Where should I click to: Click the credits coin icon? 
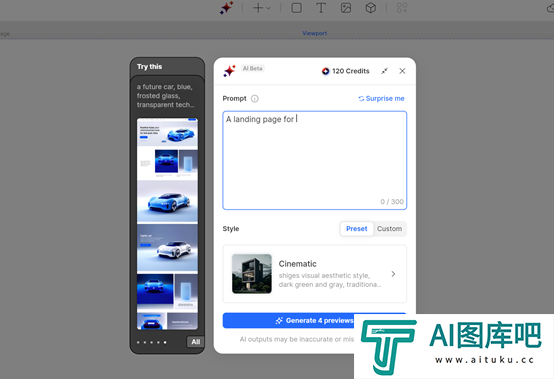(325, 71)
